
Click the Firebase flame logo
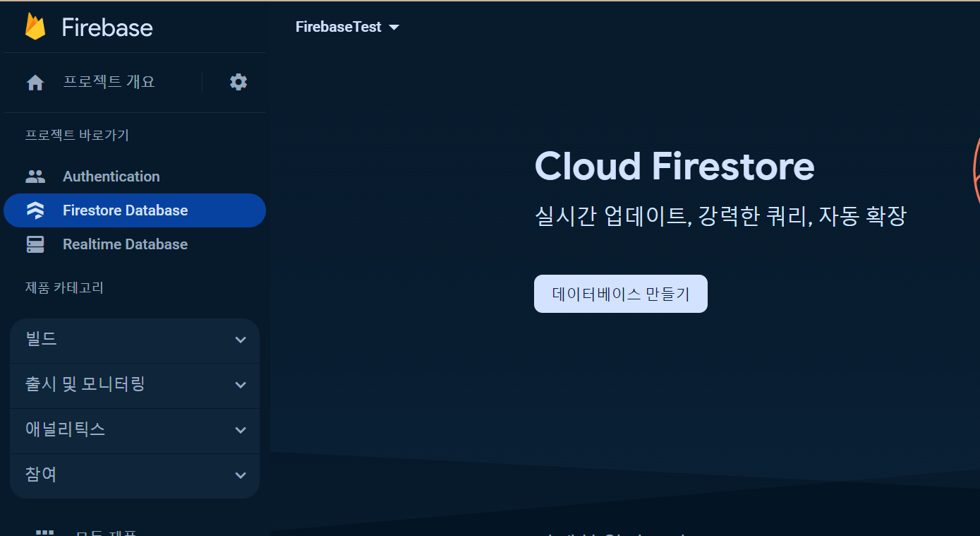point(35,27)
